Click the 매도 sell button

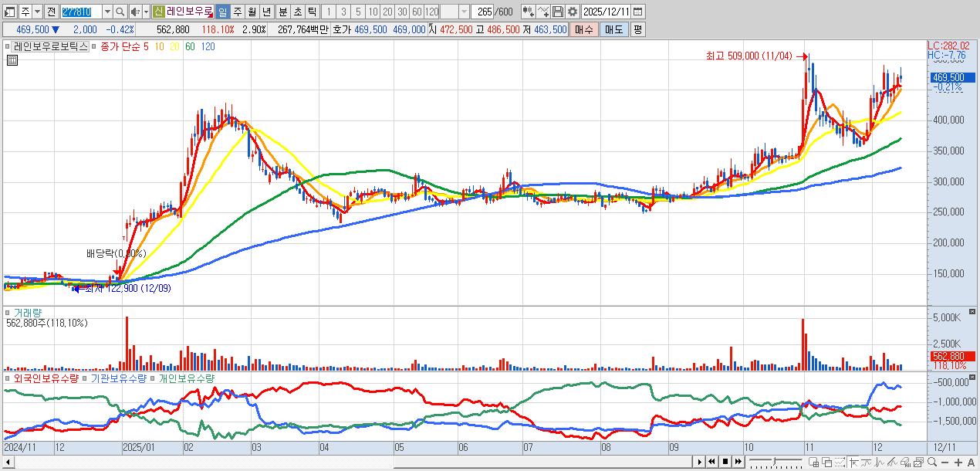614,29
